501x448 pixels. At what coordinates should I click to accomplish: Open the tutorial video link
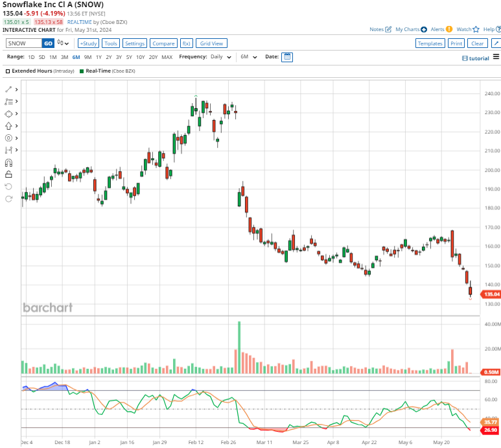pos(476,58)
